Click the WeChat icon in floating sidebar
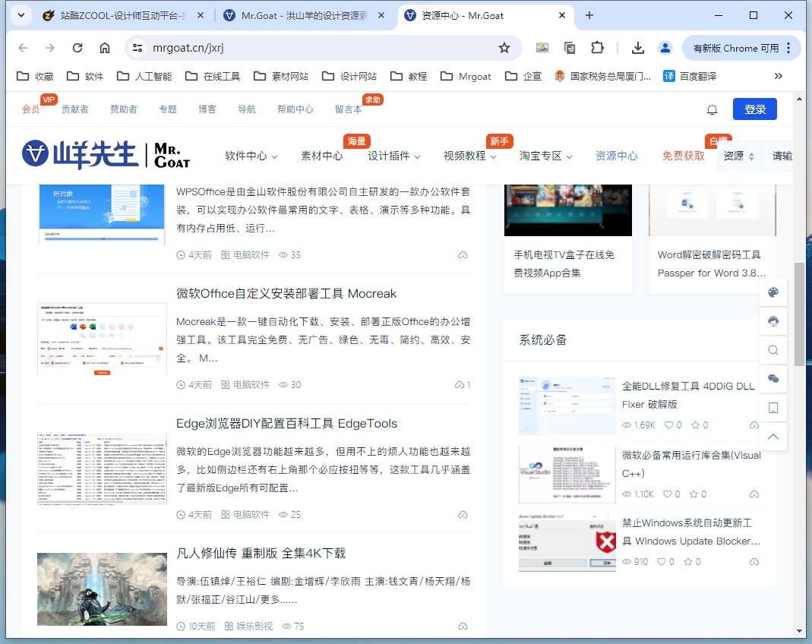Image resolution: width=812 pixels, height=644 pixels. (x=773, y=379)
